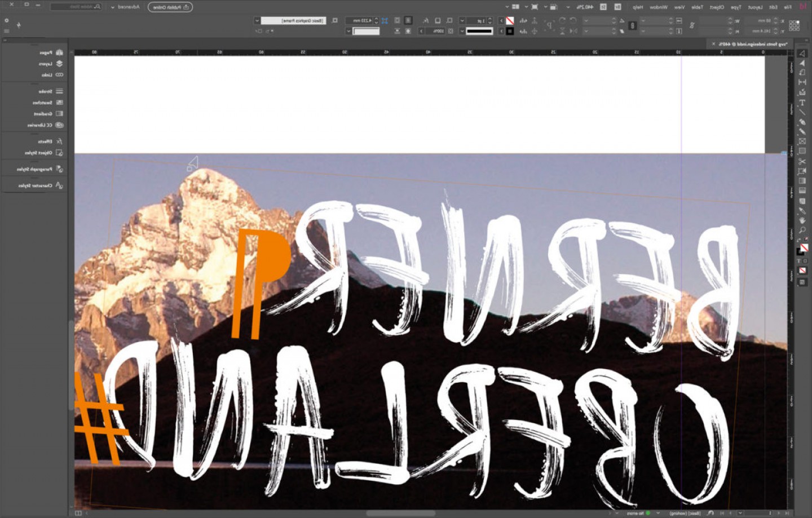The image size is (812, 518).
Task: Open the stroke style dropdown
Action: 462,31
